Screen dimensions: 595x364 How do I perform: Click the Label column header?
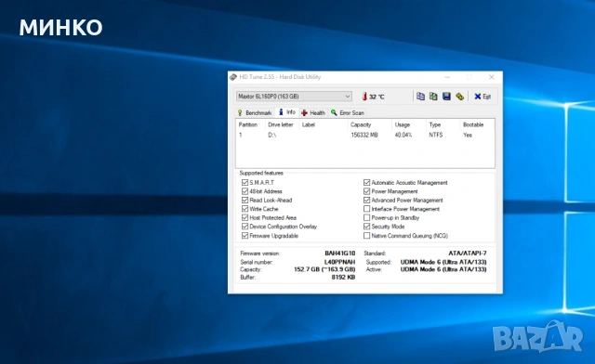coord(308,124)
